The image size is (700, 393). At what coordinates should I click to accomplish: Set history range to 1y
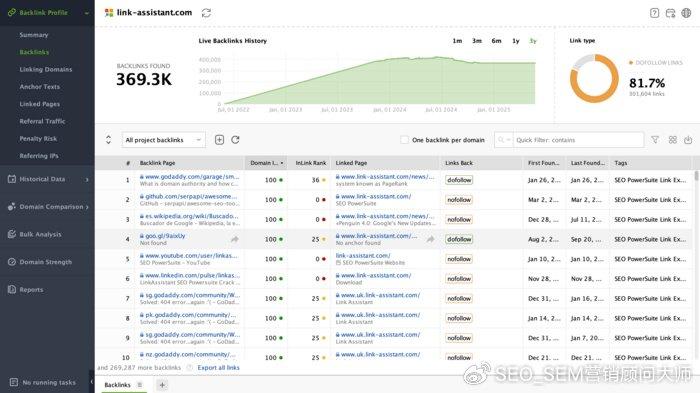tap(516, 41)
